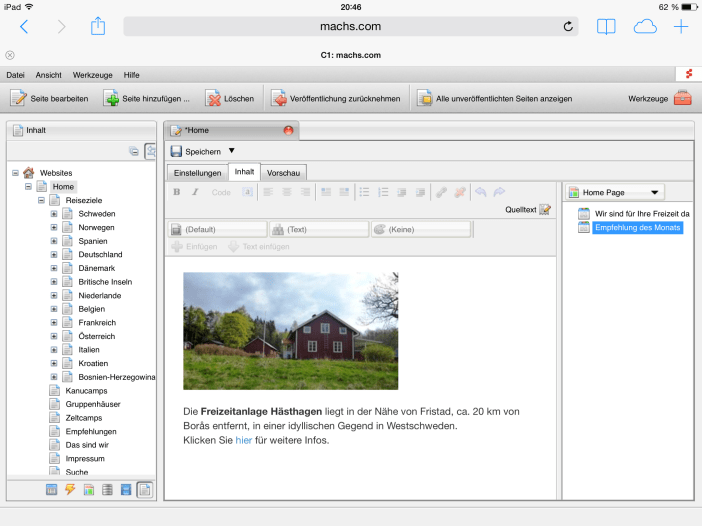The image size is (702, 526).
Task: Switch to the Vorschau tab
Action: [x=284, y=172]
